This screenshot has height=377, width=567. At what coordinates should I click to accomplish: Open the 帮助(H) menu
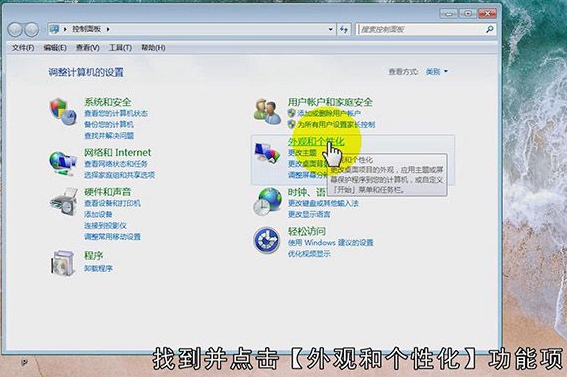(153, 48)
